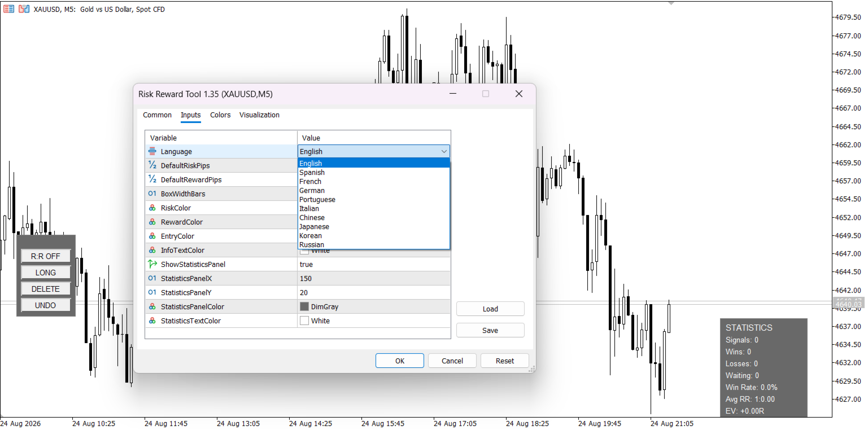Select the BoxWidthBars variable name
The height and width of the screenshot is (430, 868).
coord(183,194)
